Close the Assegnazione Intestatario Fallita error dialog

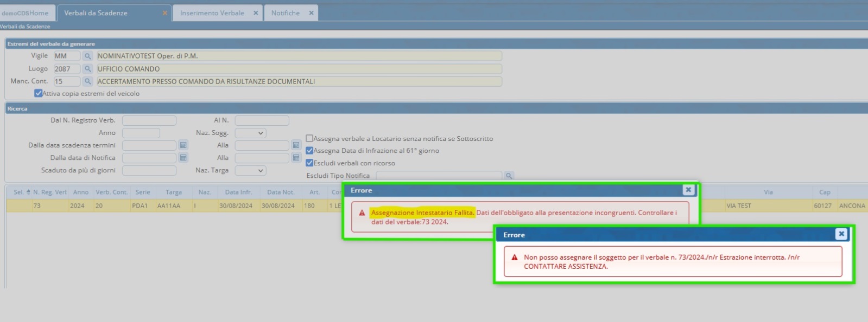click(x=688, y=190)
